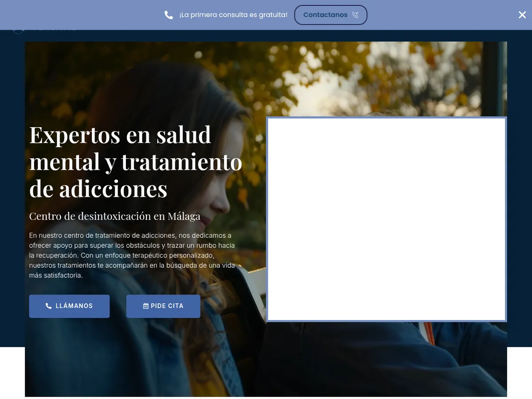Image resolution: width=532 pixels, height=399 pixels.
Task: Call the center using the LLÁMANOS button
Action: 69,306
